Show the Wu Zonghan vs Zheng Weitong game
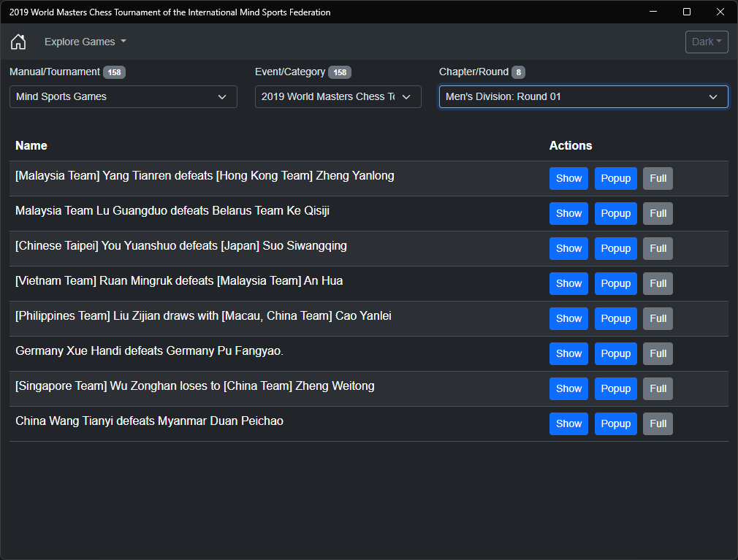The width and height of the screenshot is (738, 560). [x=568, y=389]
